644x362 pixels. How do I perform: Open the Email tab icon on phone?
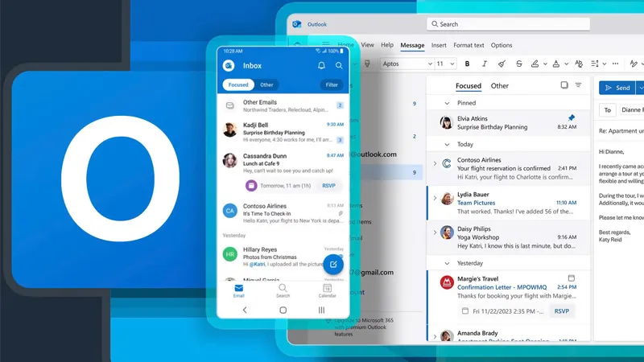click(x=238, y=290)
